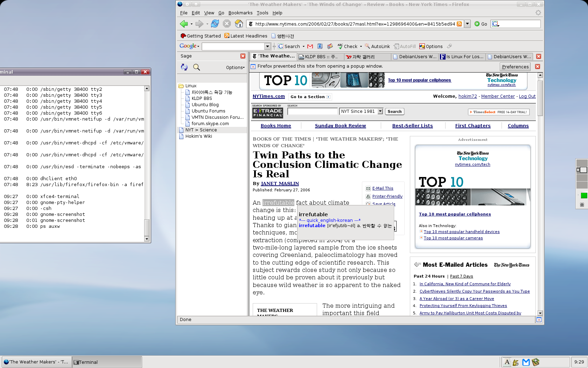The height and width of the screenshot is (368, 588).
Task: Click Best-Seller Lists link
Action: (x=412, y=125)
